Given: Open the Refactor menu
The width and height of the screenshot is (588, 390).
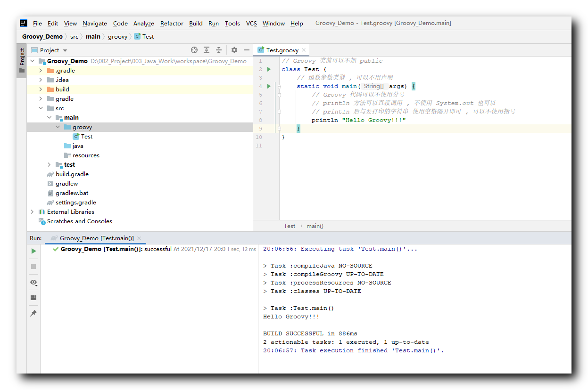Looking at the screenshot, I should coord(172,23).
